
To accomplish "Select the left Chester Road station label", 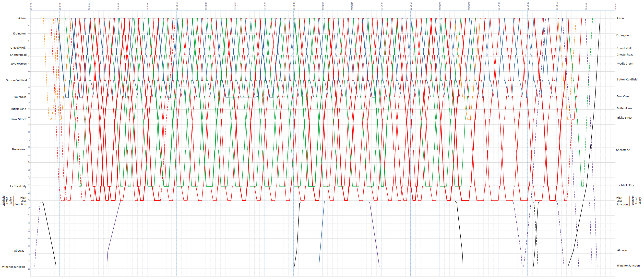I will point(18,55).
